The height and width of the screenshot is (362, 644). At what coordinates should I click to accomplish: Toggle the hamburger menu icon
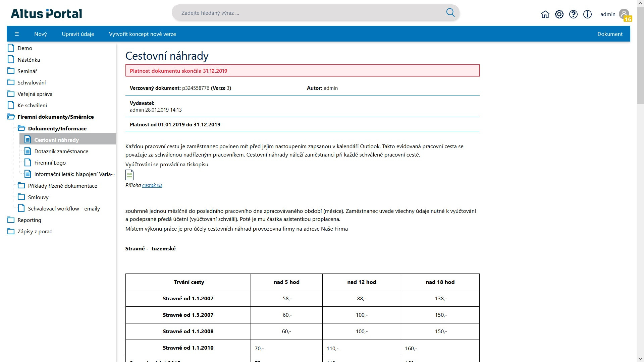[17, 34]
